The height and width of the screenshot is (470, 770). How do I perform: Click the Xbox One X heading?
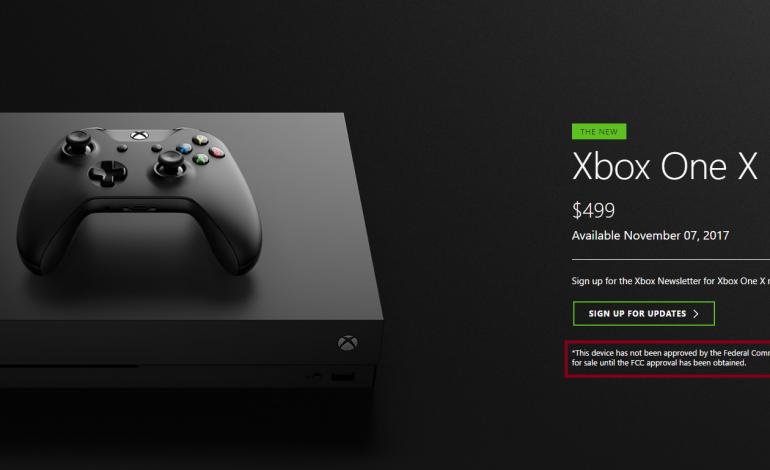click(x=665, y=166)
